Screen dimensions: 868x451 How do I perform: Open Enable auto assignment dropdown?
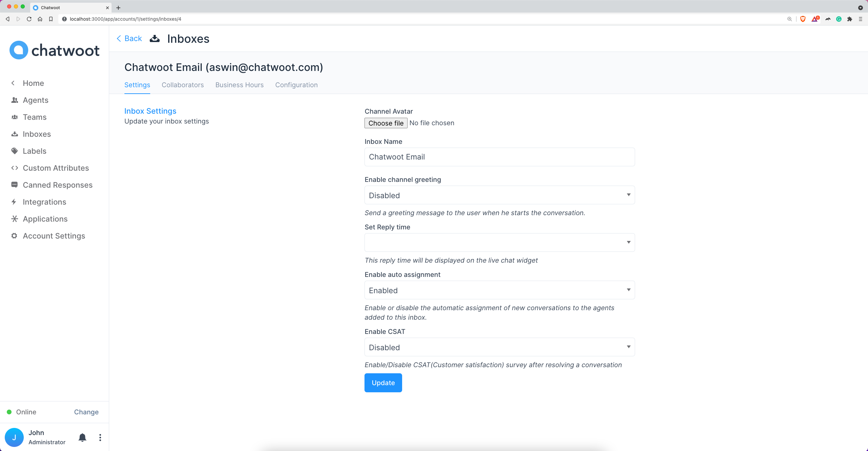(499, 290)
